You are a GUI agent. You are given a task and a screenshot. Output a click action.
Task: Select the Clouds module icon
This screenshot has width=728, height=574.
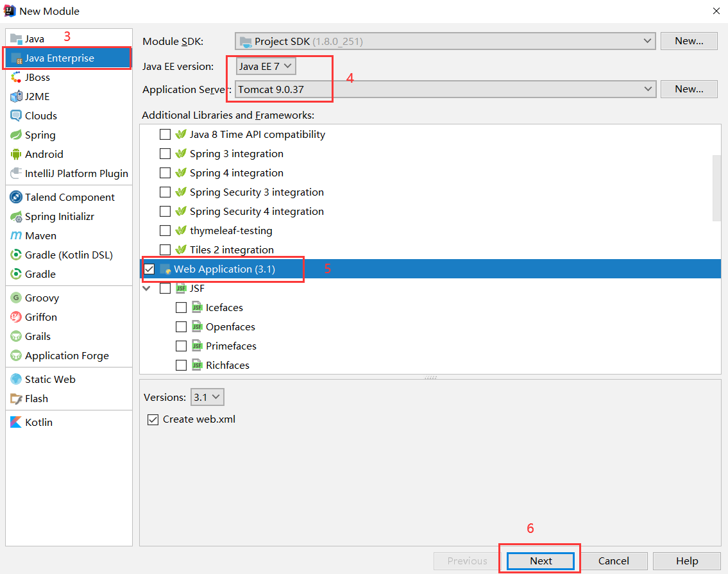(x=16, y=115)
